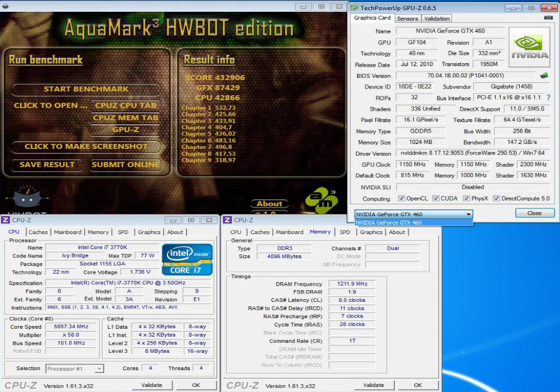Screen dimensions: 560x392
Task: Click GPU-Z Name field NVIDIA GeForce GTX 460
Action: point(450,31)
